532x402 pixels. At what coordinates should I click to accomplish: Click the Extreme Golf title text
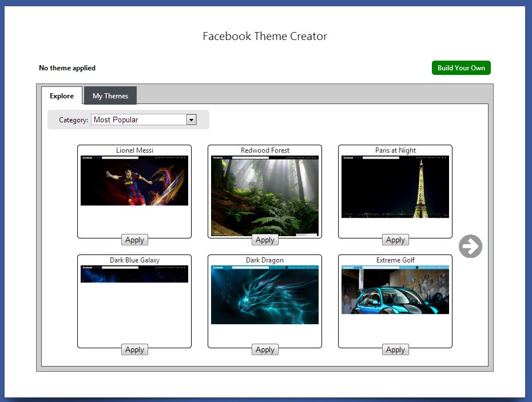(x=395, y=260)
